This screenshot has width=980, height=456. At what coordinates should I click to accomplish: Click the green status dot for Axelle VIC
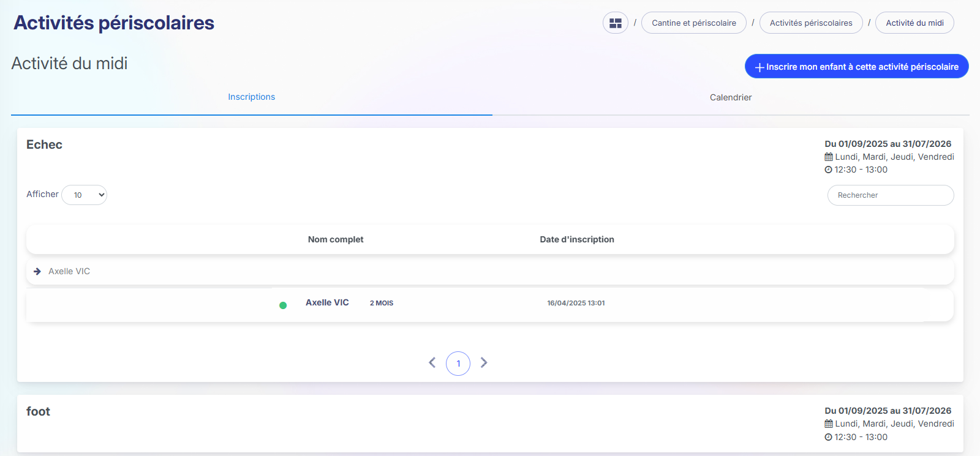283,305
